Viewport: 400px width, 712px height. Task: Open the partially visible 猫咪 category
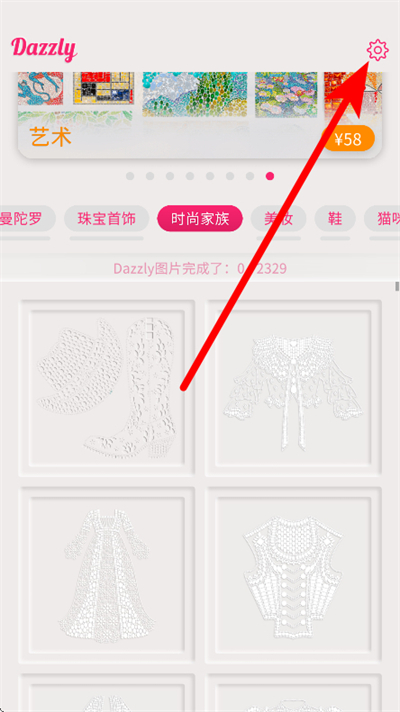(382, 219)
